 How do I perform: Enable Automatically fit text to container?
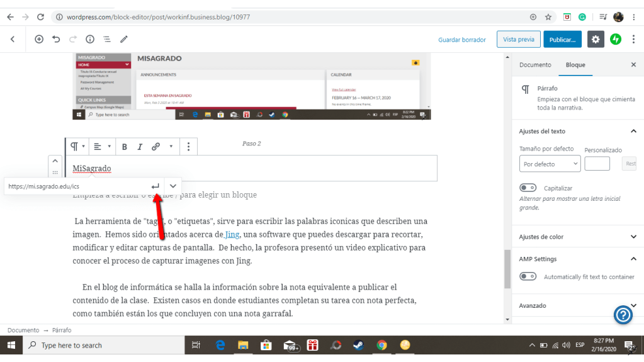[528, 276]
